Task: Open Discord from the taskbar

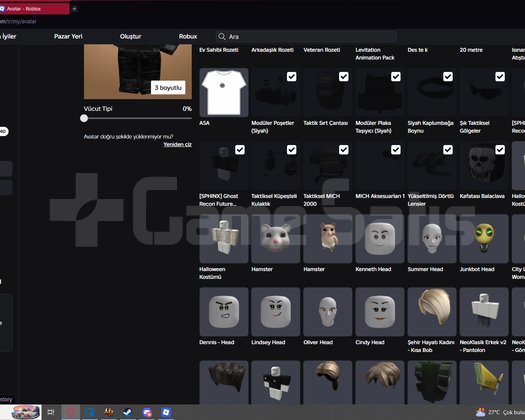Action: point(147,412)
